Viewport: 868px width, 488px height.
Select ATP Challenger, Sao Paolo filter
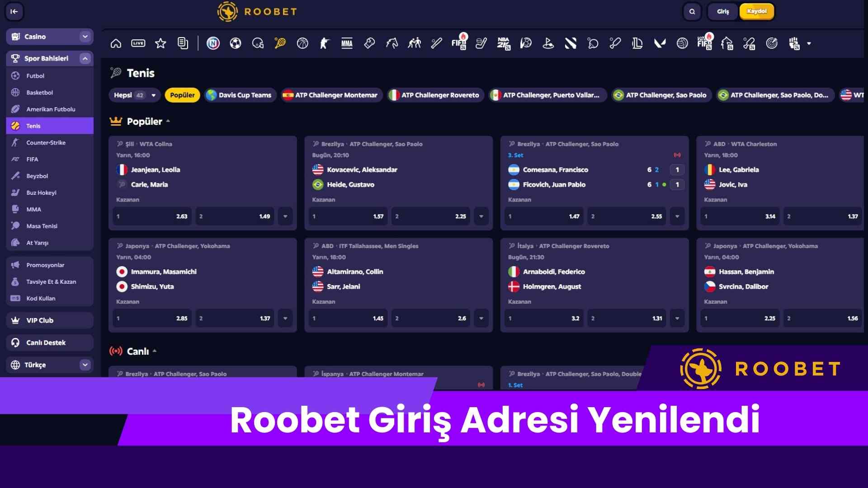point(661,95)
